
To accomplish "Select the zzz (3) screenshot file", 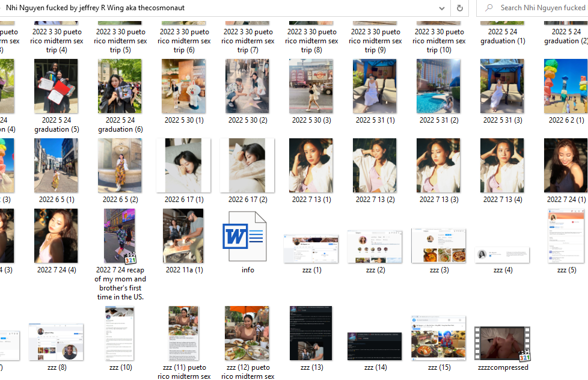I will 438,245.
